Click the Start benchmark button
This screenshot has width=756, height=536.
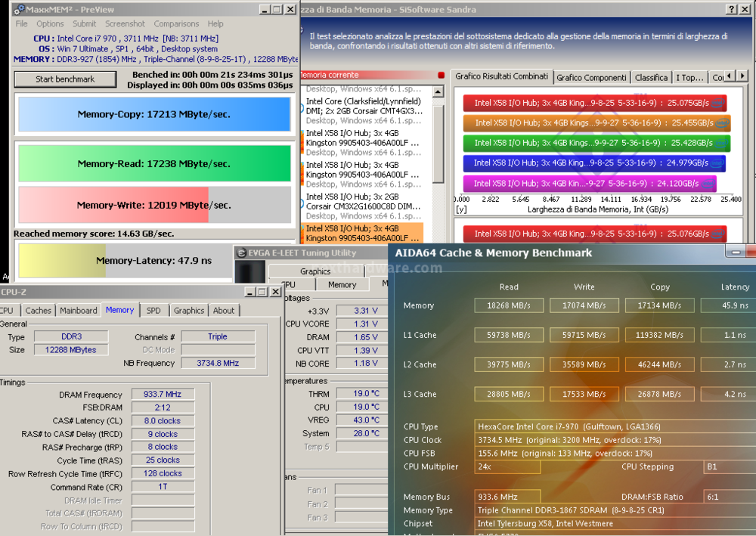(65, 79)
